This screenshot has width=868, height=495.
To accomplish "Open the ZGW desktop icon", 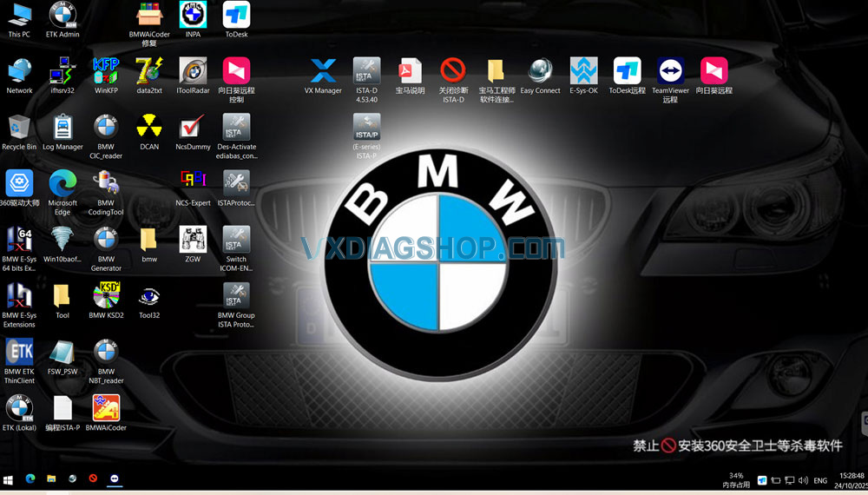I will [193, 240].
